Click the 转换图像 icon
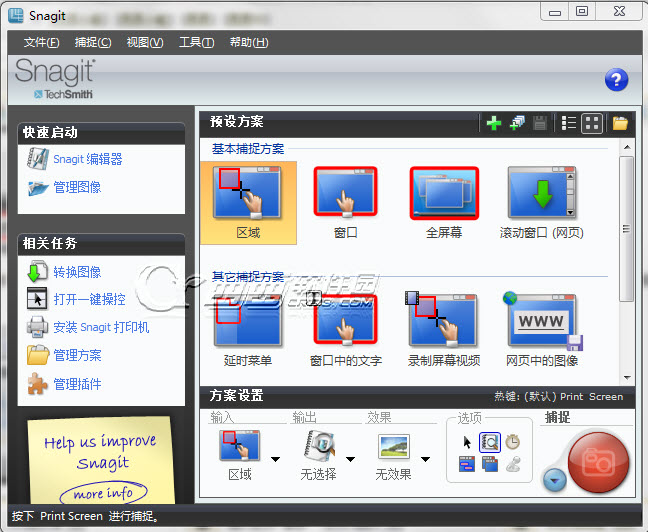 coord(37,271)
